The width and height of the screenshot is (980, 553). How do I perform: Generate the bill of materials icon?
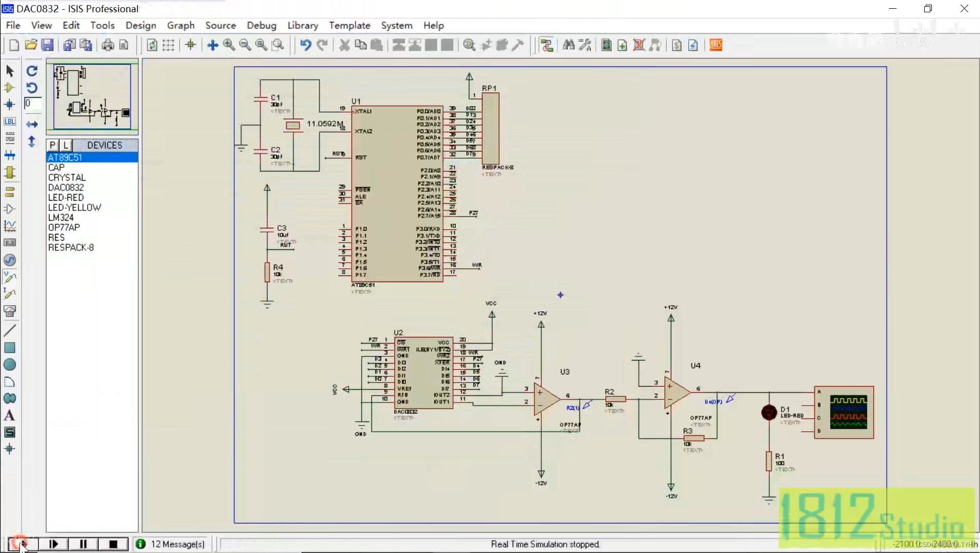[x=677, y=45]
